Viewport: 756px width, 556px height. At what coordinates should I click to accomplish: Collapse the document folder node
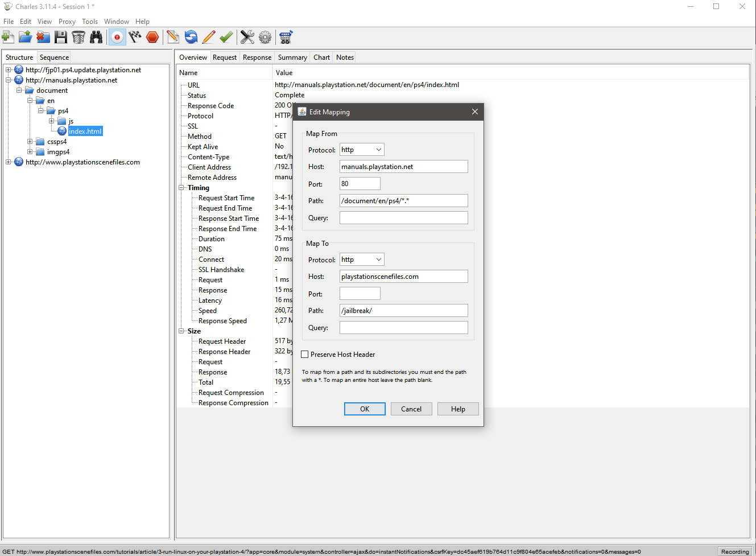(x=19, y=90)
